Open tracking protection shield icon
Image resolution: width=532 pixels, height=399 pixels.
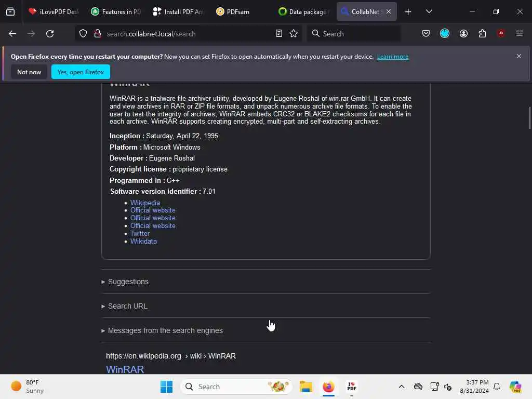coord(83,34)
